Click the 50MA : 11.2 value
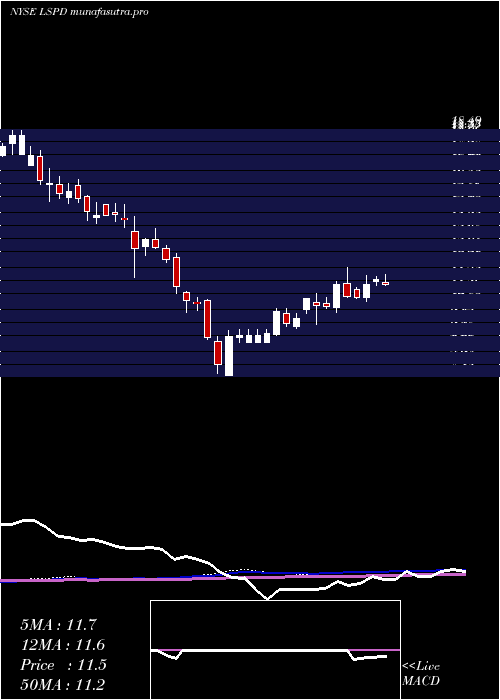Screen dimensions: 500x700 pyautogui.click(x=62, y=685)
